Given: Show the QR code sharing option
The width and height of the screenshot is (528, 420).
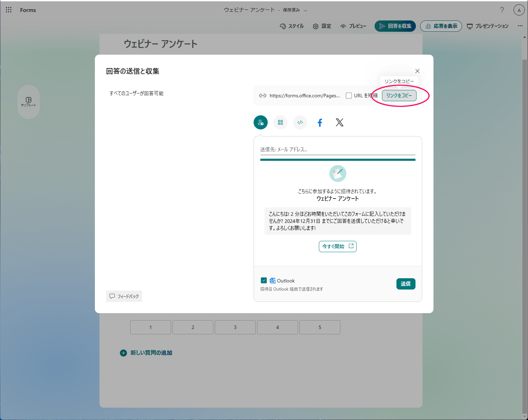Looking at the screenshot, I should 280,122.
